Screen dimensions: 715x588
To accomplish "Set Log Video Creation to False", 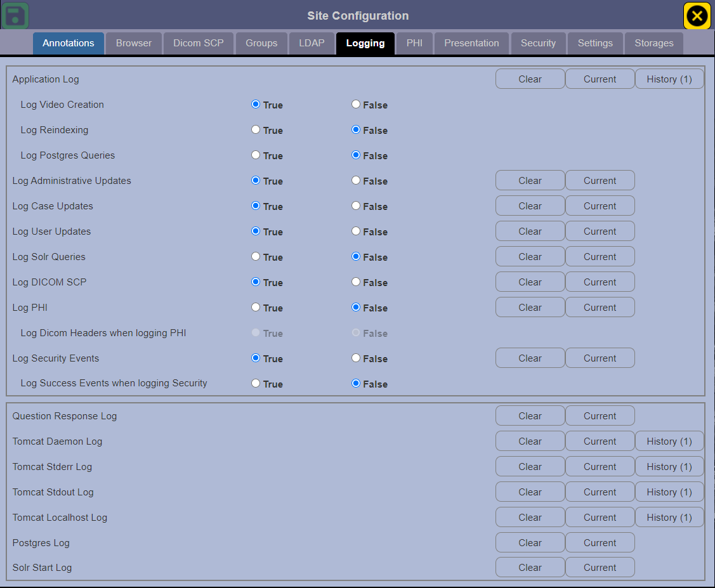I will (x=355, y=104).
